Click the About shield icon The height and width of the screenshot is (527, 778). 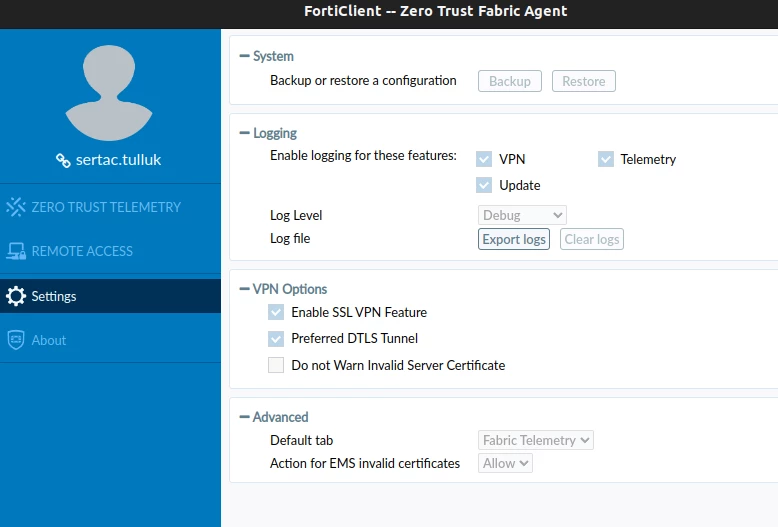[x=16, y=340]
